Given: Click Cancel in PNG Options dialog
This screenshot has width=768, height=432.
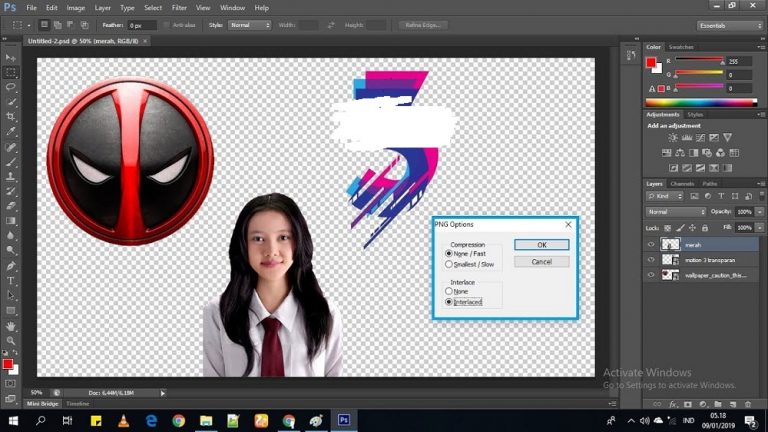Looking at the screenshot, I should click(541, 262).
